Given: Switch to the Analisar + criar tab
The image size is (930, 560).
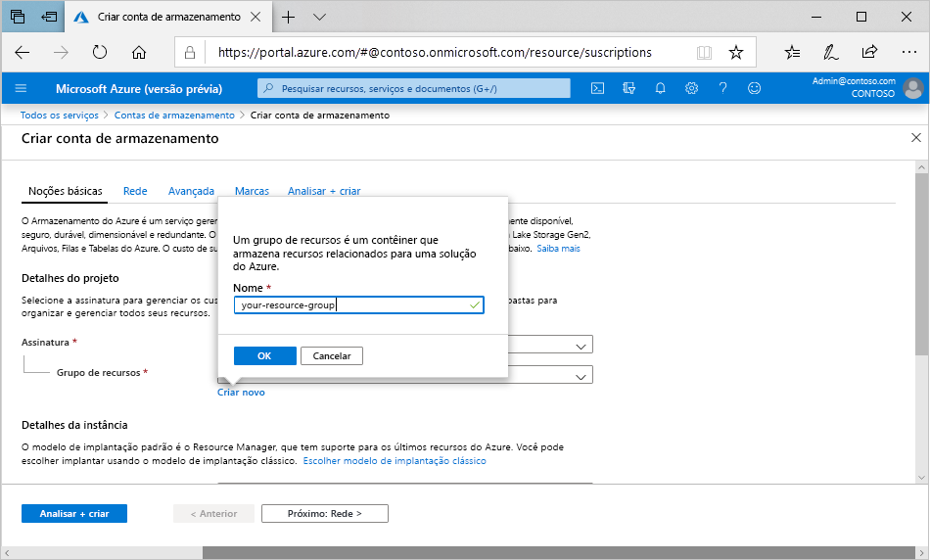Looking at the screenshot, I should pyautogui.click(x=324, y=191).
